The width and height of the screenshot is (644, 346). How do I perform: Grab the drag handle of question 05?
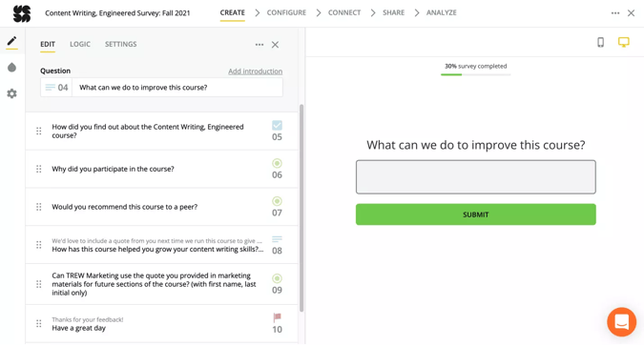[x=38, y=131]
